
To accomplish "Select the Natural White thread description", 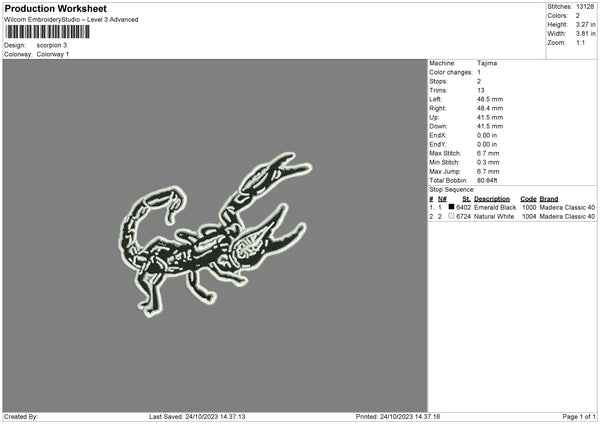I will coord(494,217).
